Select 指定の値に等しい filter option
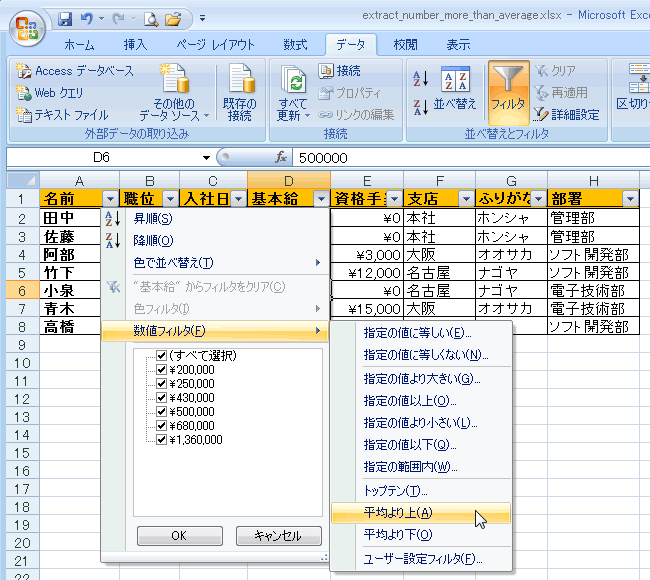650x580 pixels. 421,333
